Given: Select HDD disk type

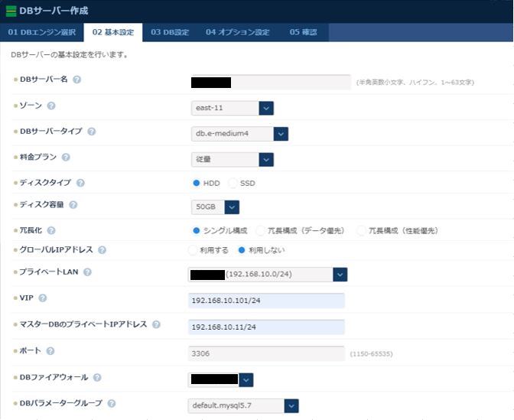Looking at the screenshot, I should [196, 183].
